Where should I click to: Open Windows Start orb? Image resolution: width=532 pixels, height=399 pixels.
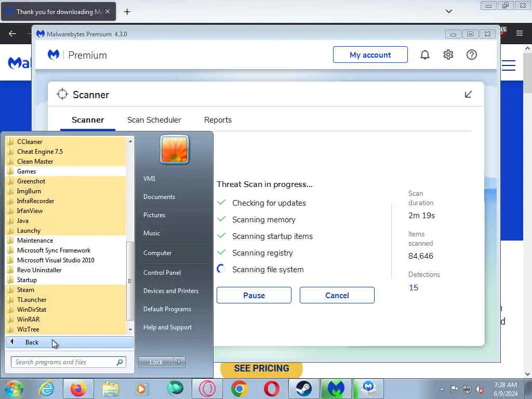(x=14, y=389)
